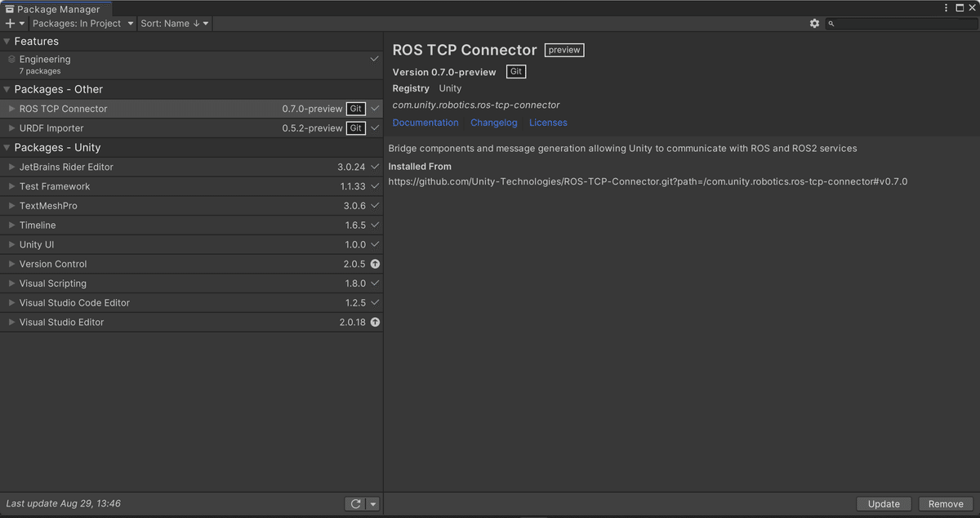Click the Engineering feature layers icon
This screenshot has width=980, height=518.
point(11,60)
